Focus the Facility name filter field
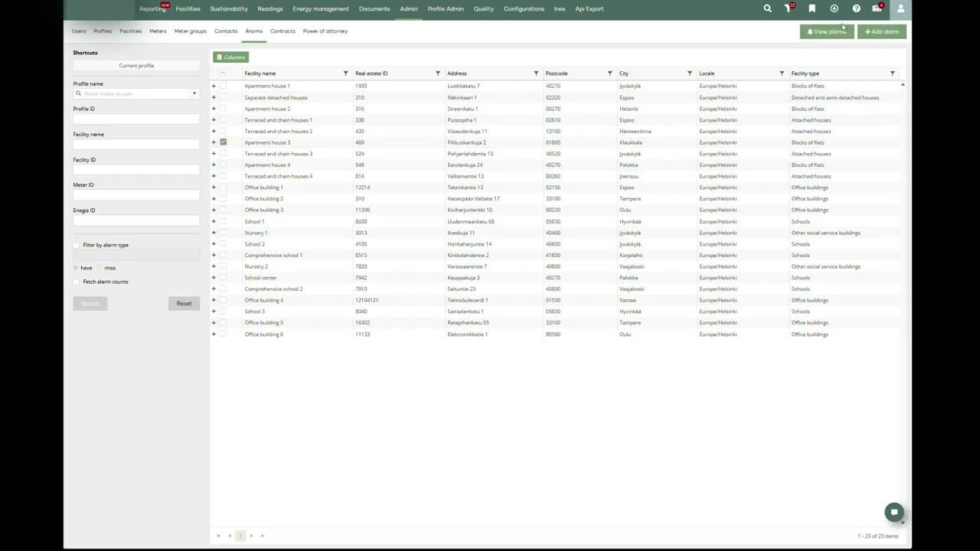Image resolution: width=980 pixels, height=551 pixels. (136, 144)
